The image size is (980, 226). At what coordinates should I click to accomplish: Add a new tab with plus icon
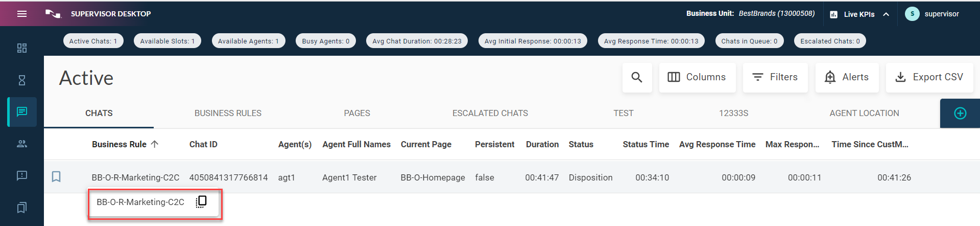tap(960, 114)
